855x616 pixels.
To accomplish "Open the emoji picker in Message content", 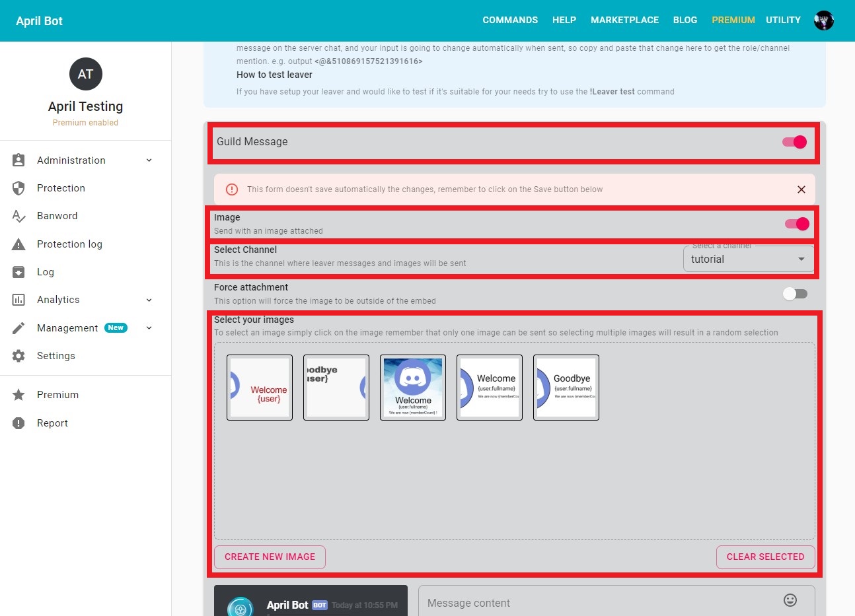I will click(790, 600).
